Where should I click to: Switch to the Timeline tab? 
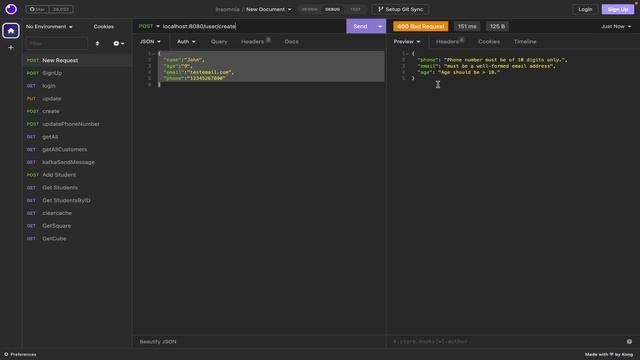pyautogui.click(x=525, y=42)
